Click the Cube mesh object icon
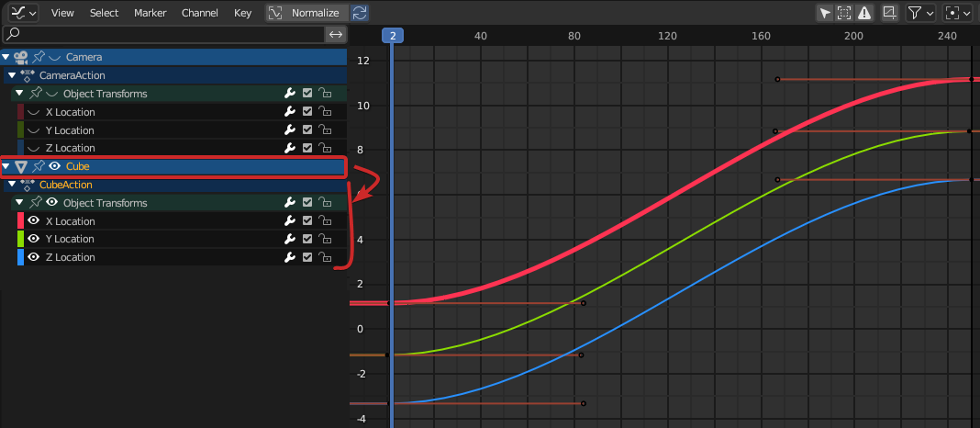The height and width of the screenshot is (428, 980). [x=20, y=166]
